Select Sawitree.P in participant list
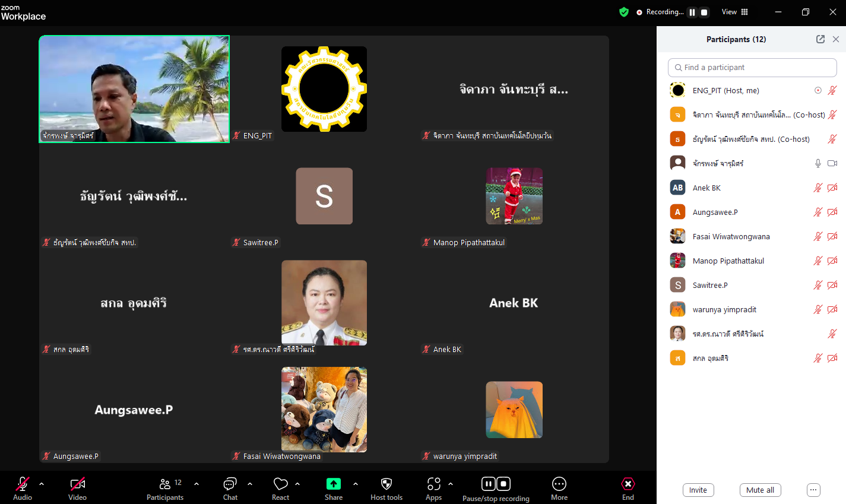The height and width of the screenshot is (504, 846). coord(752,285)
